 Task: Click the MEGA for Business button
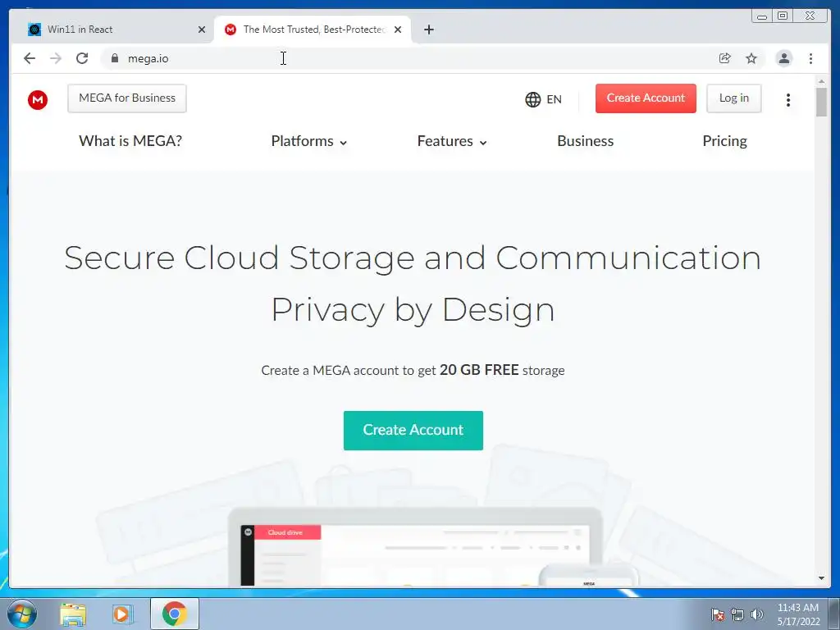[127, 98]
